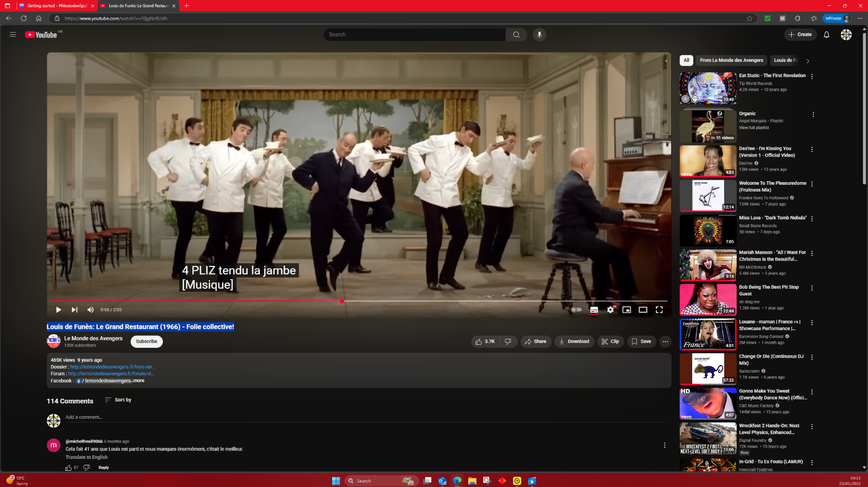Open the Create menu
This screenshot has width=868, height=487.
800,34
